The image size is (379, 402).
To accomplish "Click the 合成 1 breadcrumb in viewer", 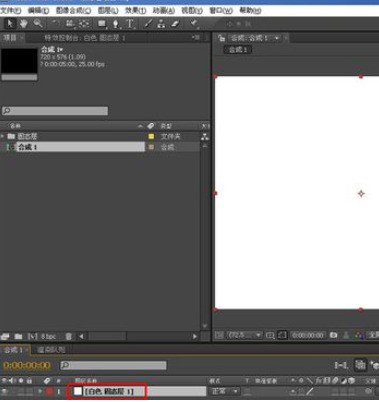I will tap(238, 50).
